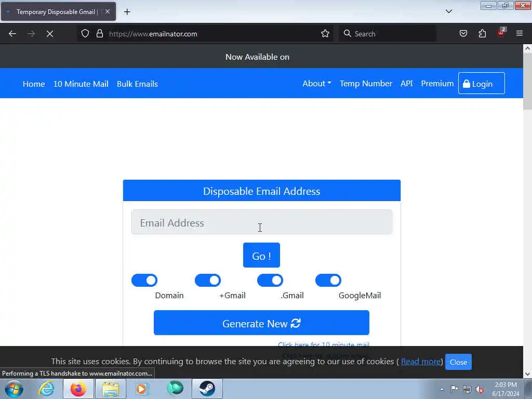Open Steam from the taskbar

point(207,389)
